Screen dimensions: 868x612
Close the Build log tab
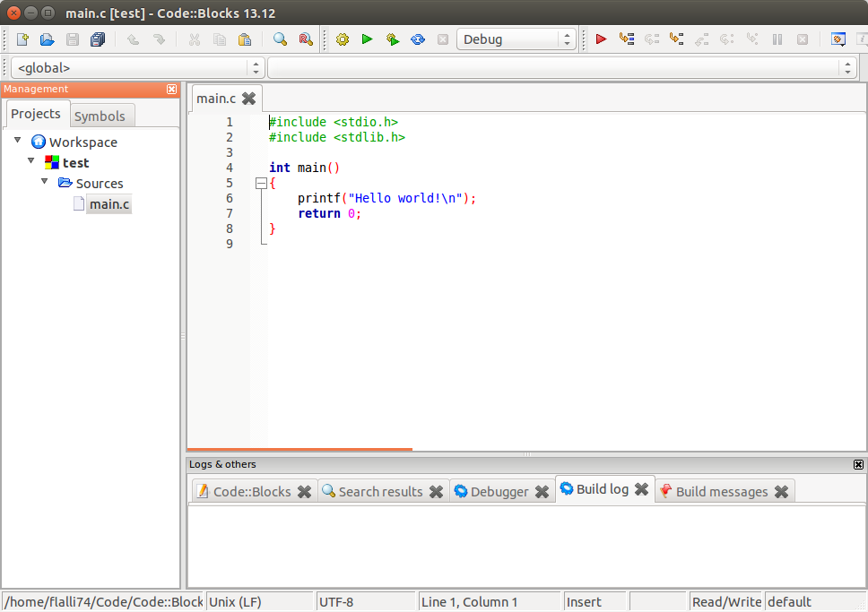tap(642, 489)
